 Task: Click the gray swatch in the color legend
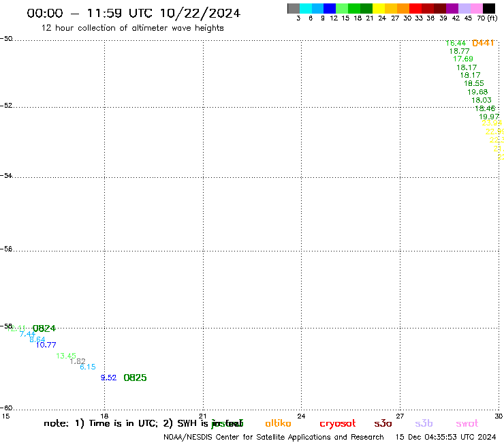[x=294, y=8]
